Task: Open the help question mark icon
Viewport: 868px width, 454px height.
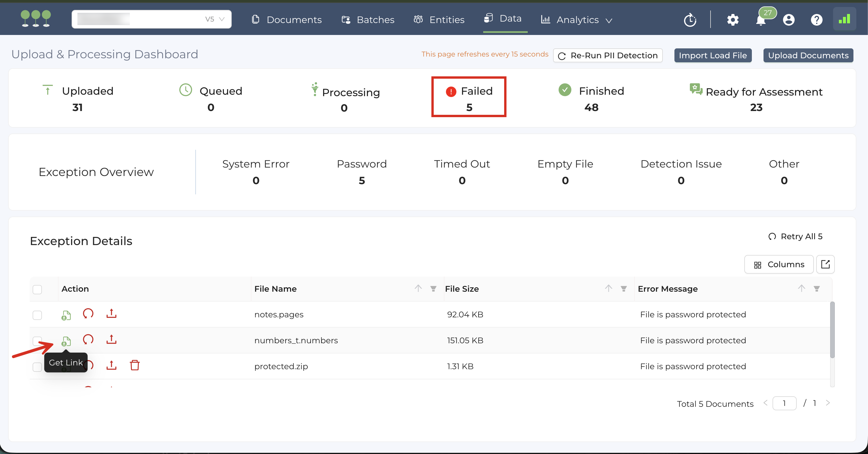Action: pyautogui.click(x=816, y=20)
